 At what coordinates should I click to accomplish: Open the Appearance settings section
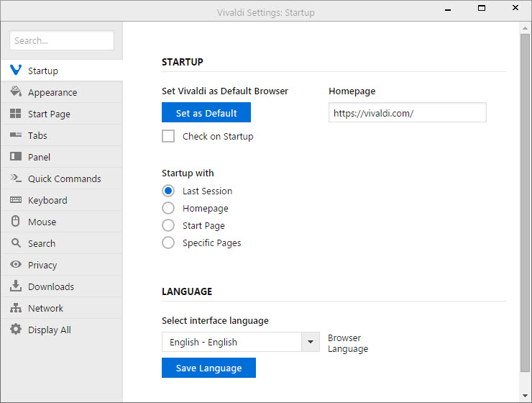62,92
